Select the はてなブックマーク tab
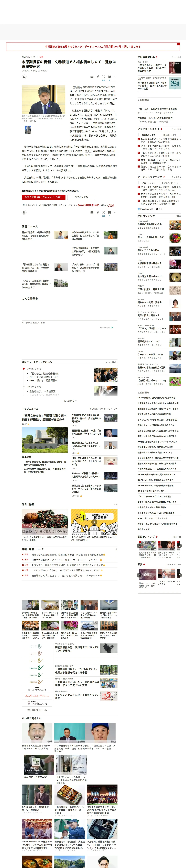The width and height of the screenshot is (186, 868). pos(170,183)
